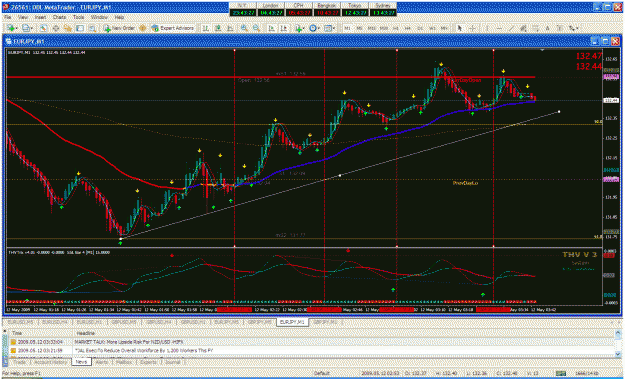Select the Text (A) drawing tool
The width and height of the screenshot is (625, 379).
(x=548, y=28)
